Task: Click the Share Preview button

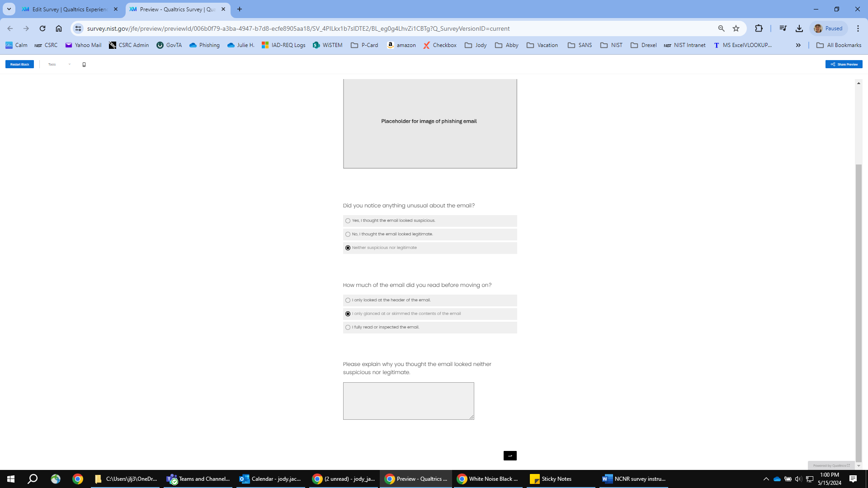Action: click(844, 65)
